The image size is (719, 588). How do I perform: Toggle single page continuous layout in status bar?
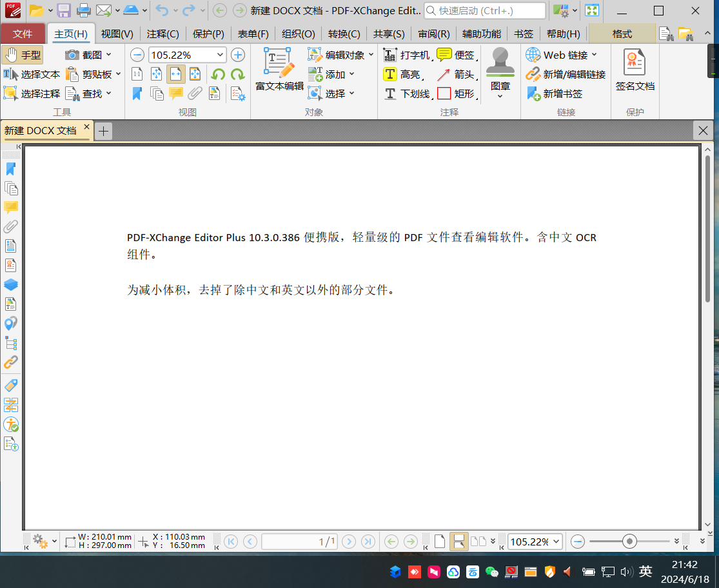tap(459, 542)
